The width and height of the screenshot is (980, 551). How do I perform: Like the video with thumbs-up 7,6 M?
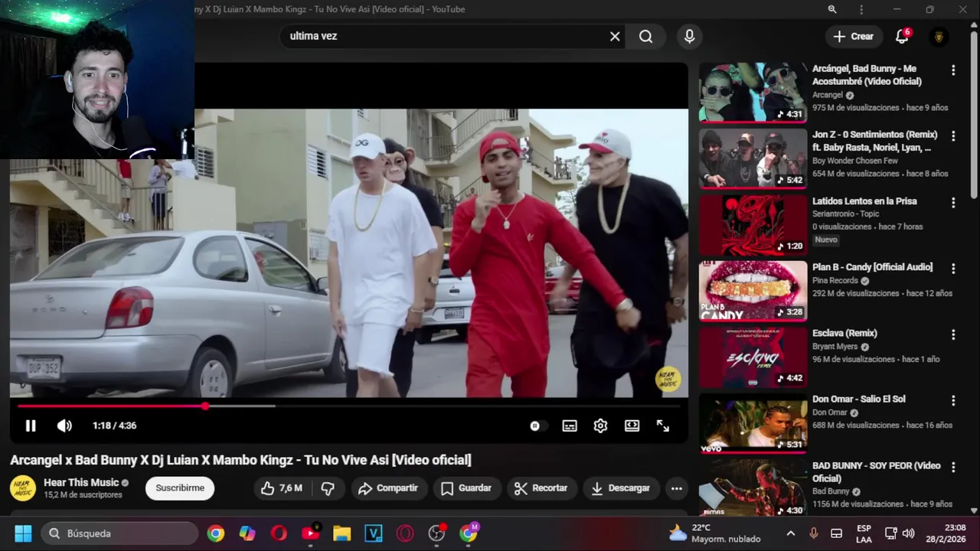pyautogui.click(x=282, y=488)
